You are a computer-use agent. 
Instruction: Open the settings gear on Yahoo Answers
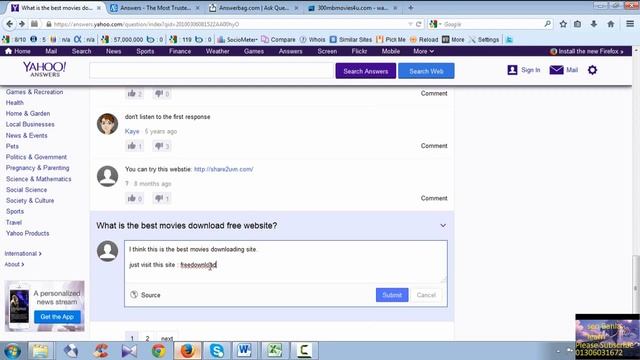[x=592, y=70]
